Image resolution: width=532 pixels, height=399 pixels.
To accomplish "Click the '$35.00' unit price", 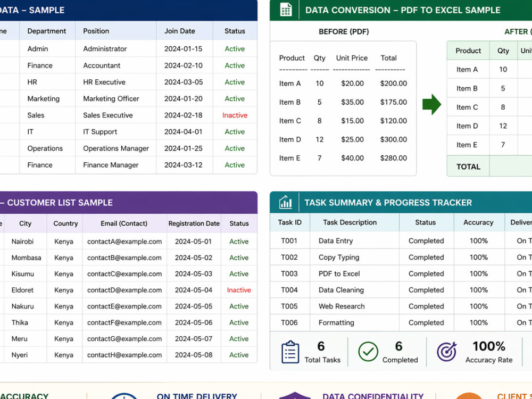I will coord(353,102).
